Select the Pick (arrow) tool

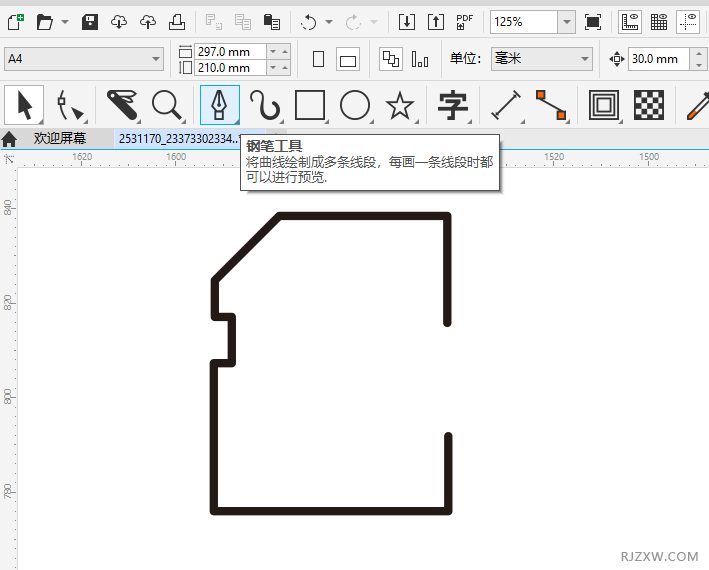click(x=24, y=104)
